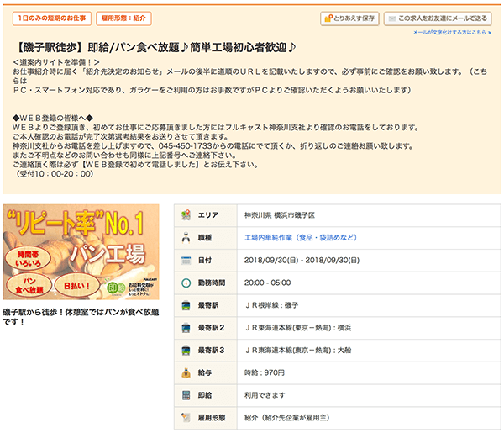Click the phone number 045-450-1733

(x=185, y=146)
